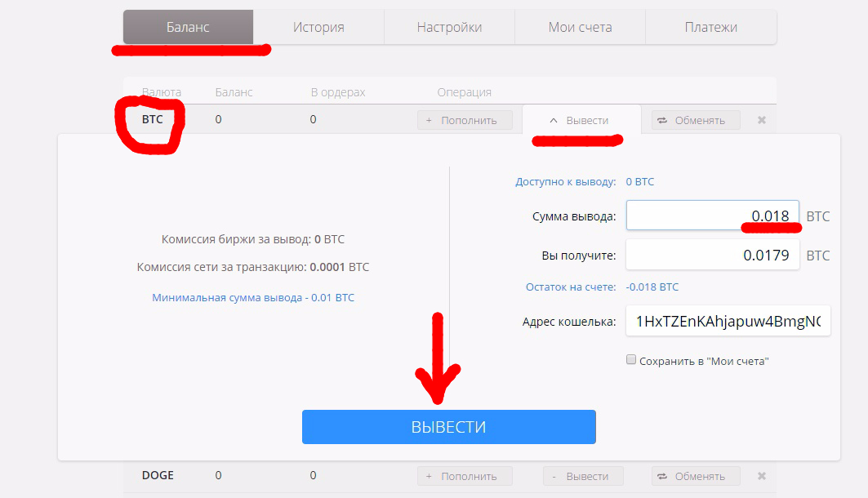Open the Мои счета tab
This screenshot has height=498, width=868.
point(580,27)
